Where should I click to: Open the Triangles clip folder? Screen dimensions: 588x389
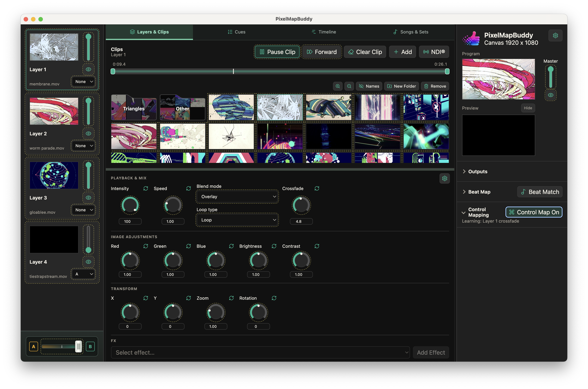coord(134,107)
